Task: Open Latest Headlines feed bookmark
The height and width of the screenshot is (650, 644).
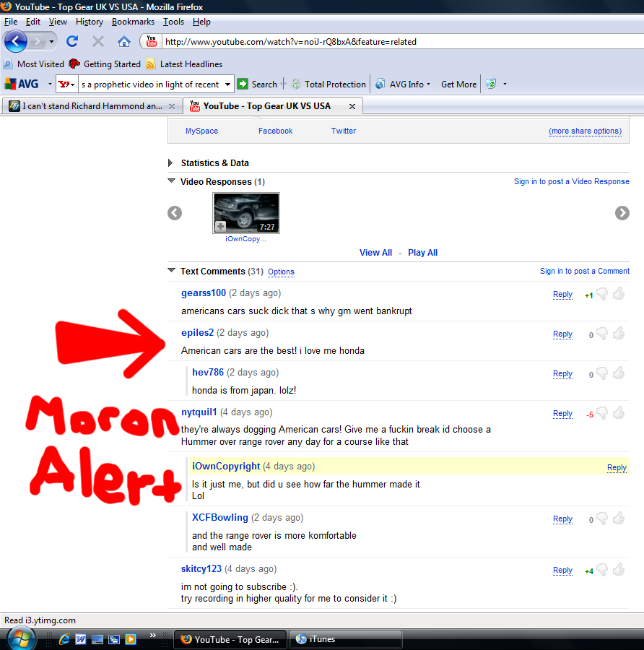Action: [x=184, y=64]
